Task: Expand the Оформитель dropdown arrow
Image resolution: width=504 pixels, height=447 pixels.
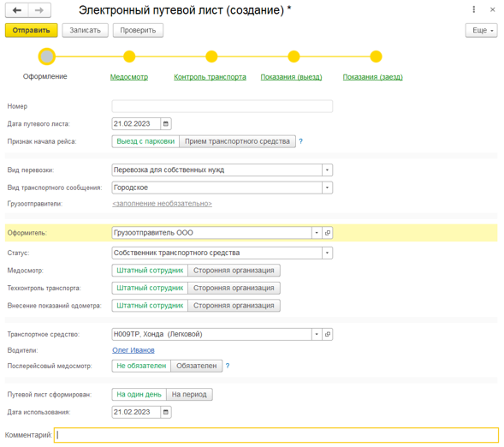Action: pyautogui.click(x=317, y=233)
